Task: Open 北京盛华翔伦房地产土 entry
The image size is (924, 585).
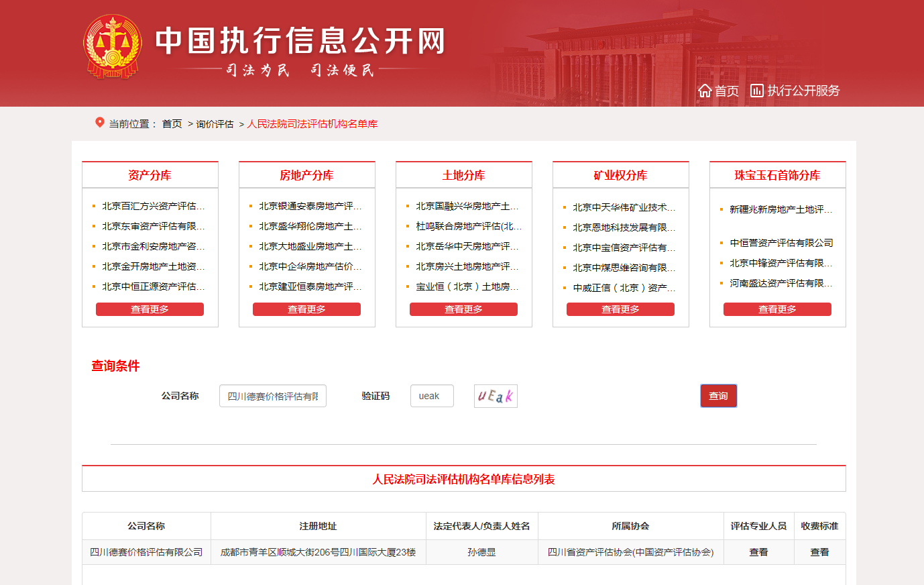Action: tap(310, 226)
